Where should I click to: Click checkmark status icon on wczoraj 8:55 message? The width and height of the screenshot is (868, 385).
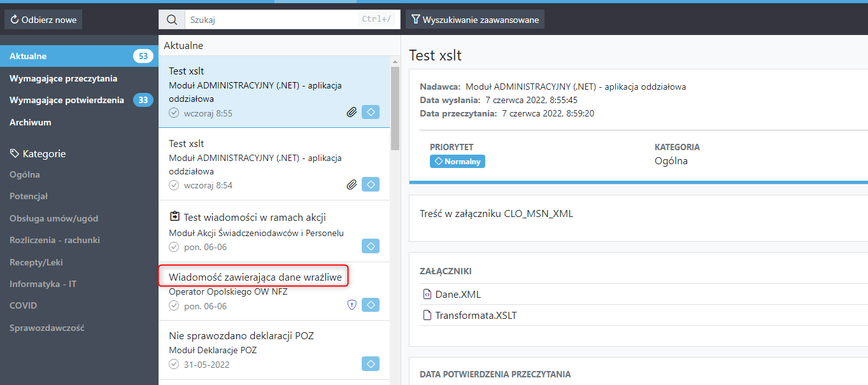coord(174,113)
